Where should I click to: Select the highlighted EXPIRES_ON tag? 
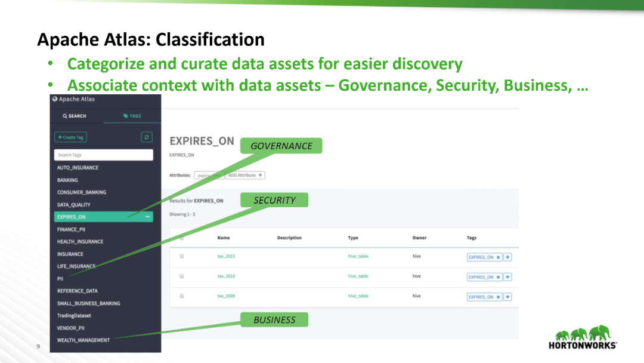[x=104, y=217]
